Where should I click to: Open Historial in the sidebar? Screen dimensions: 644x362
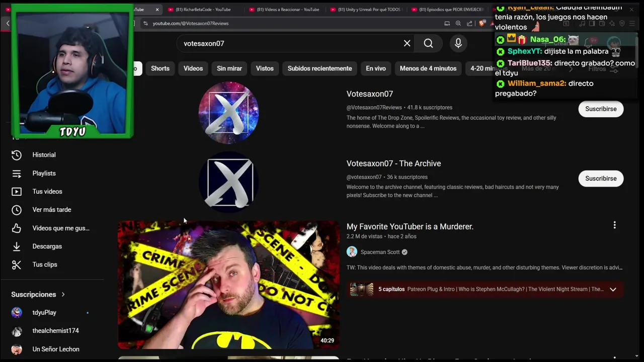pyautogui.click(x=44, y=155)
